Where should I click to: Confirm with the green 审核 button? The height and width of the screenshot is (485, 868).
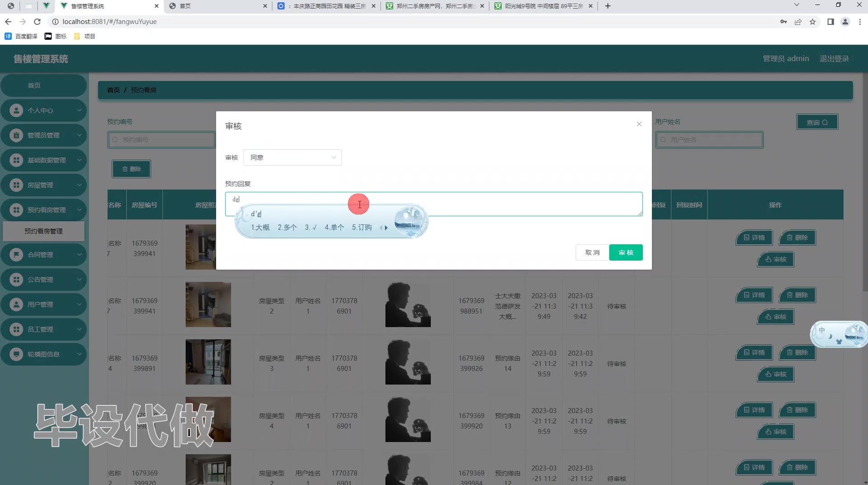coord(626,252)
